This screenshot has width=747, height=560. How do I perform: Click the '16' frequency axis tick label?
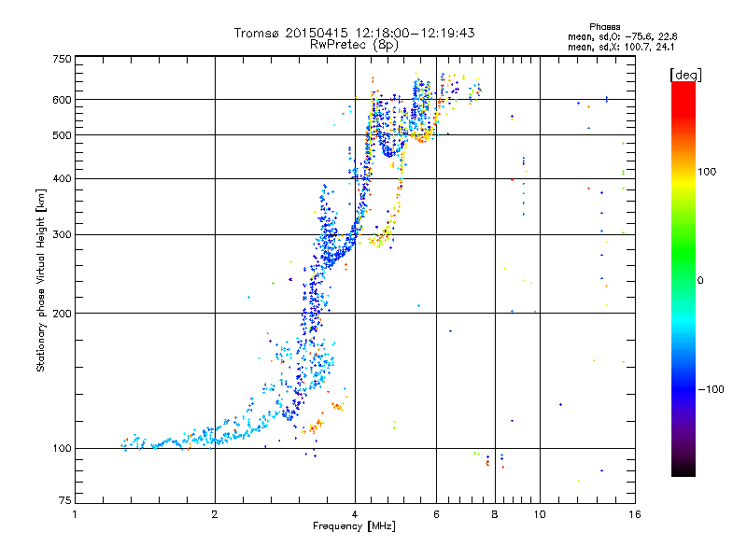[x=635, y=514]
